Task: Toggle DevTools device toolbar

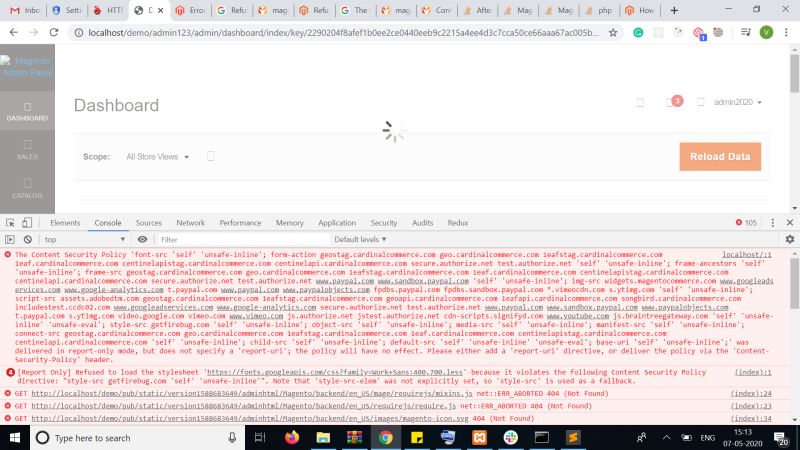Action: coord(27,223)
